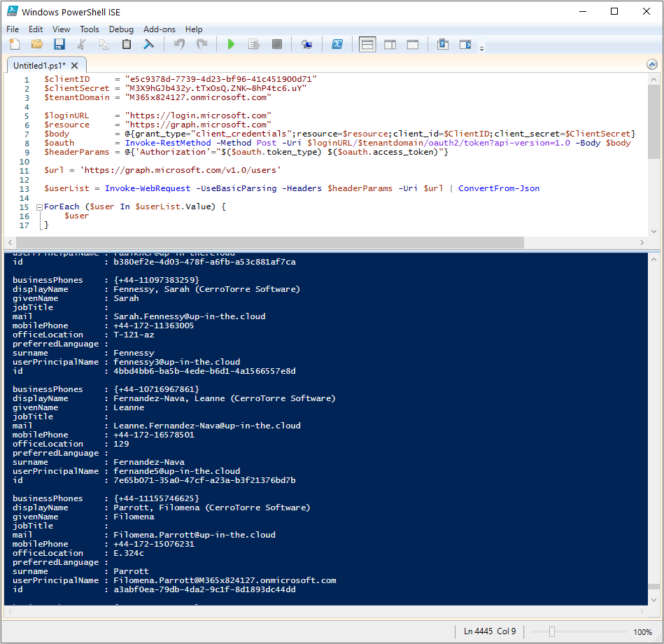664x644 pixels.
Task: Collapse the ForEach block on line 15
Action: pyautogui.click(x=39, y=206)
